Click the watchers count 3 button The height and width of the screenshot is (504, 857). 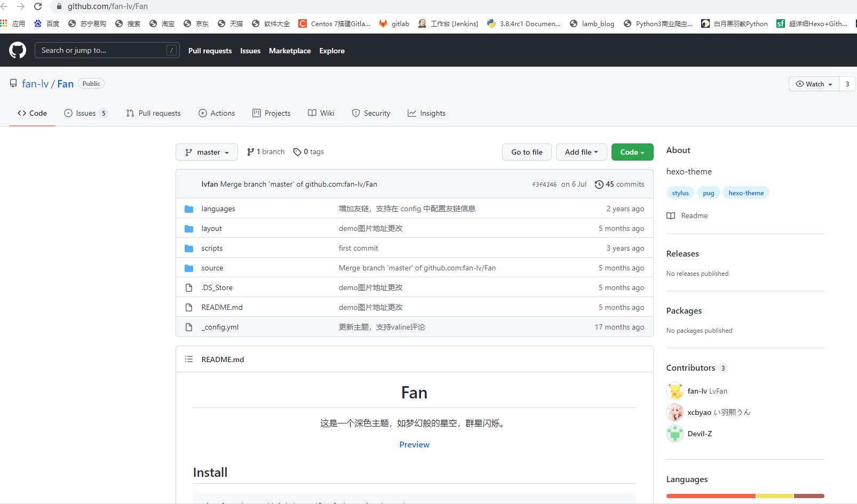(847, 84)
